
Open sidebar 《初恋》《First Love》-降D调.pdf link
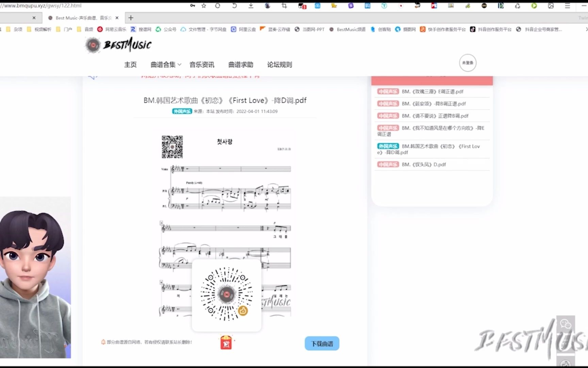(429, 149)
